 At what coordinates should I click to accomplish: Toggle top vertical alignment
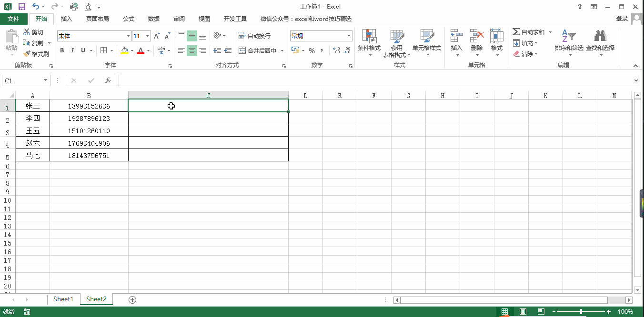point(181,36)
